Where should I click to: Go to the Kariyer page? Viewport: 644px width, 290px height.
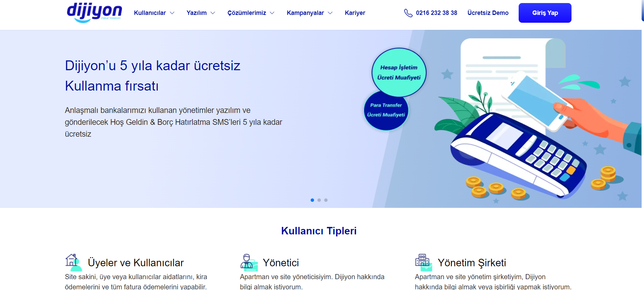point(355,13)
